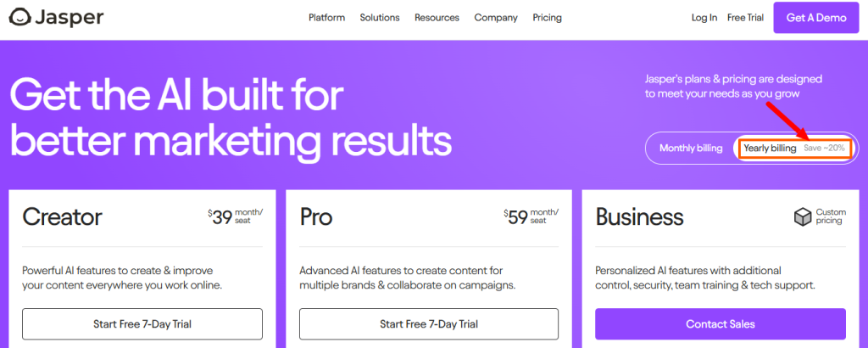Open the Platform menu
This screenshot has width=868, height=348.
tap(326, 18)
